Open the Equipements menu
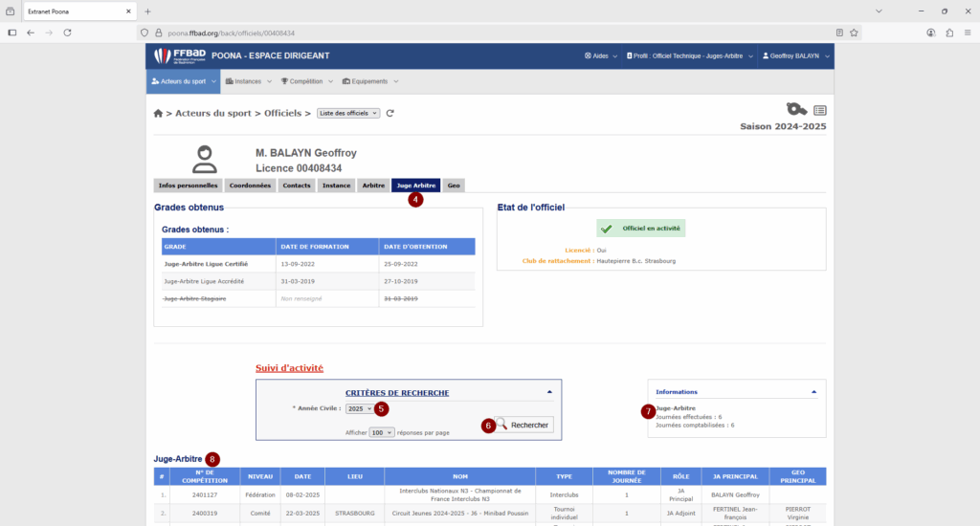The height and width of the screenshot is (526, 980). pos(370,81)
